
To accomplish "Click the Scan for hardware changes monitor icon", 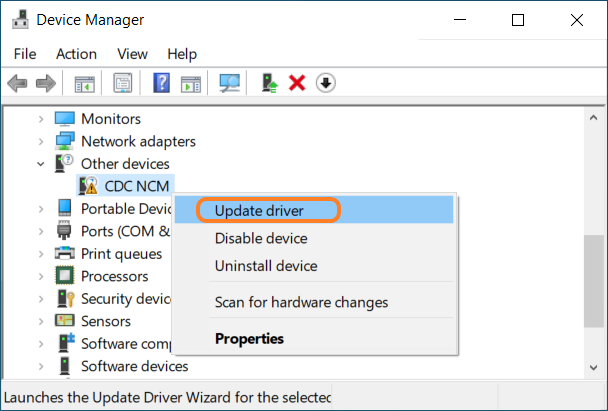I will coord(230,83).
